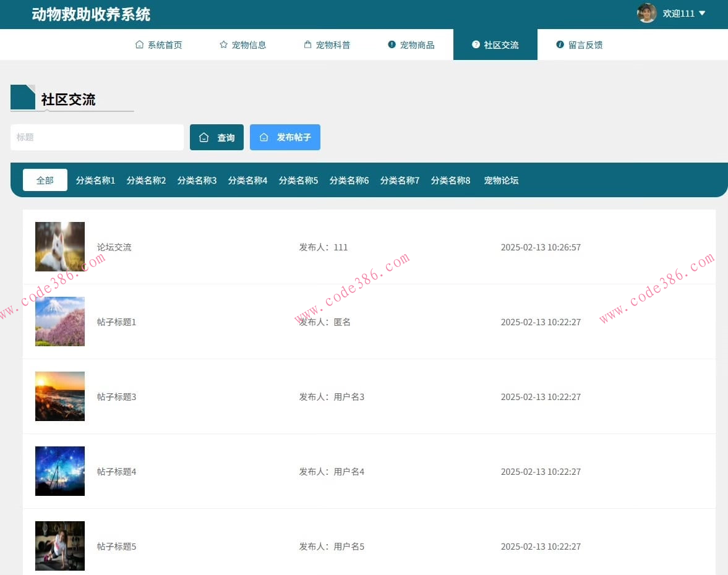Switch to the 宠物信息 navigation tab

pyautogui.click(x=251, y=44)
